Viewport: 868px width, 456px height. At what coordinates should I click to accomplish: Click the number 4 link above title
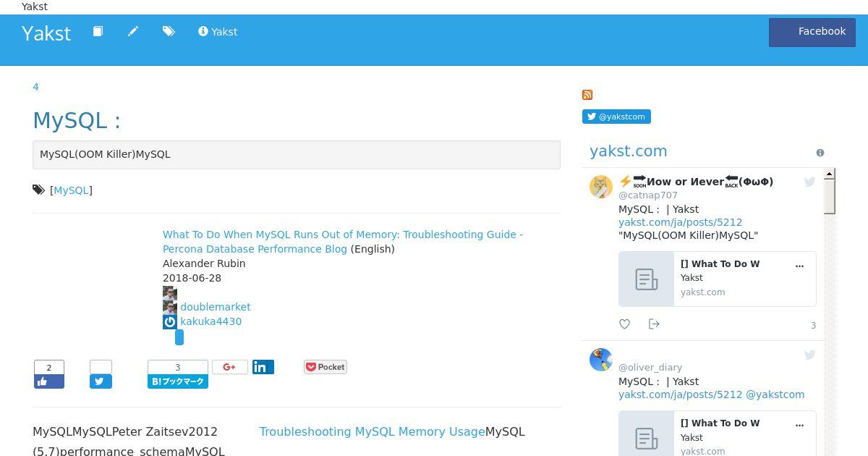35,87
